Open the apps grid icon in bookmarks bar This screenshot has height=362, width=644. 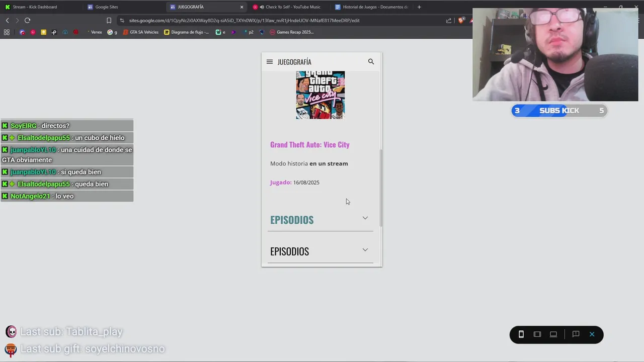point(7,32)
